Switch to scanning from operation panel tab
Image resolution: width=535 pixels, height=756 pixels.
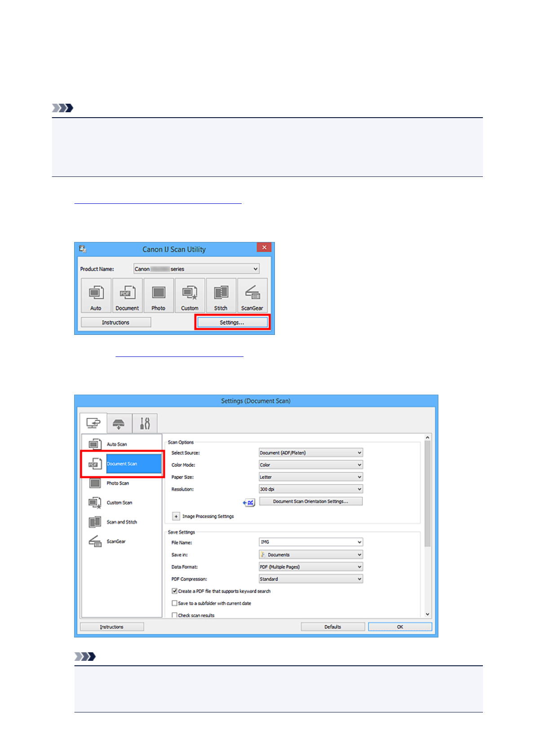coord(119,423)
